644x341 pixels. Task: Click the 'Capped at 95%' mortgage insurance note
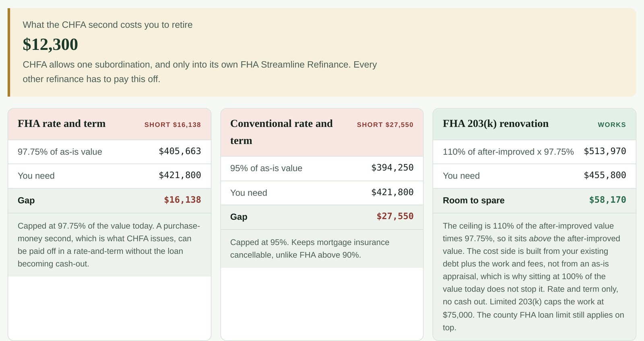click(x=310, y=248)
